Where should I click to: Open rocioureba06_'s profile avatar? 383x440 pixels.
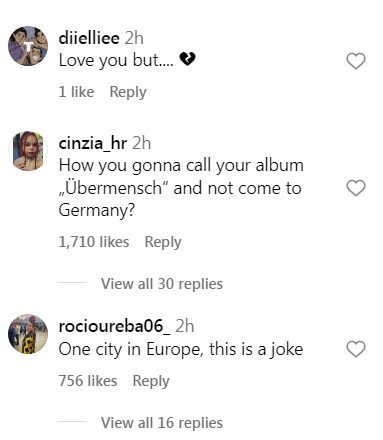(28, 334)
